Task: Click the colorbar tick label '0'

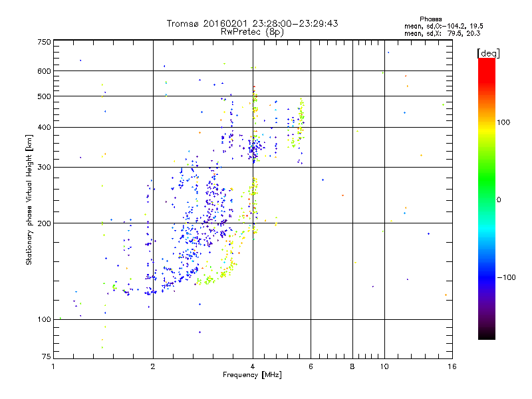Action: (499, 200)
